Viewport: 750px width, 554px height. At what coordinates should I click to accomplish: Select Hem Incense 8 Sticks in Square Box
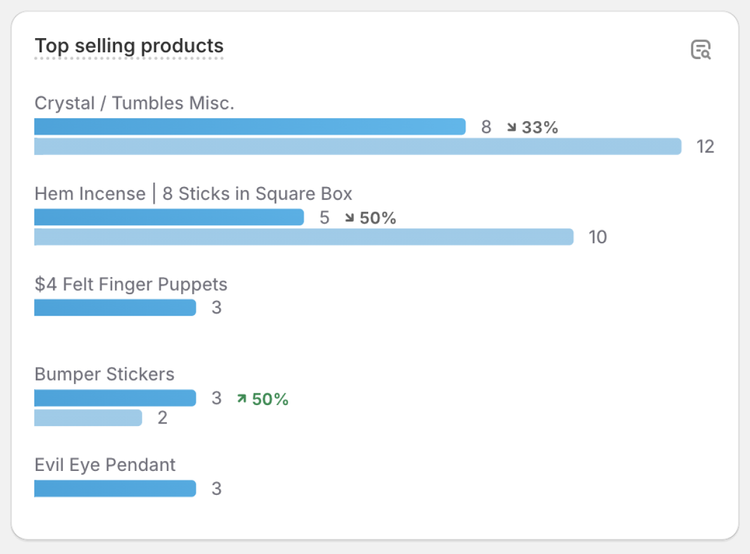[193, 194]
